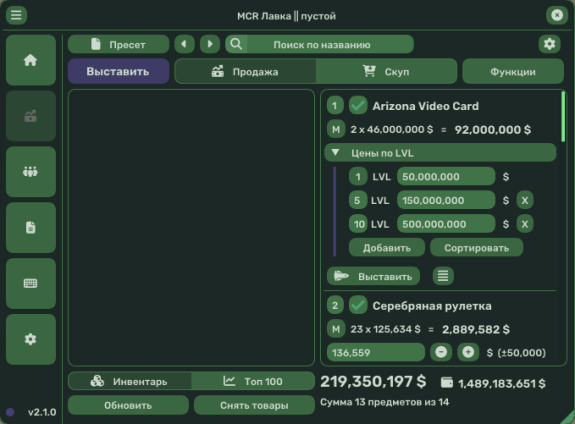Viewport: 575px width, 424px height.
Task: Open the keyboard hotkeys sidebar page
Action: click(x=31, y=283)
